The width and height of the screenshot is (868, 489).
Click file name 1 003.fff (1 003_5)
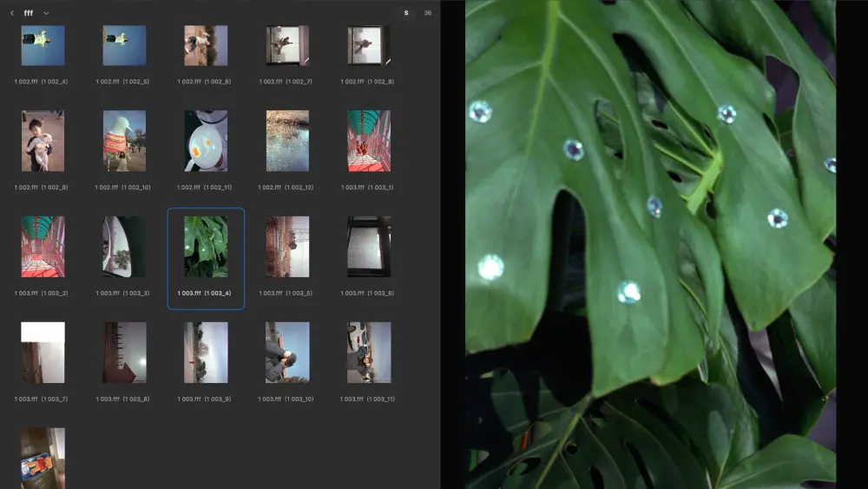(286, 293)
